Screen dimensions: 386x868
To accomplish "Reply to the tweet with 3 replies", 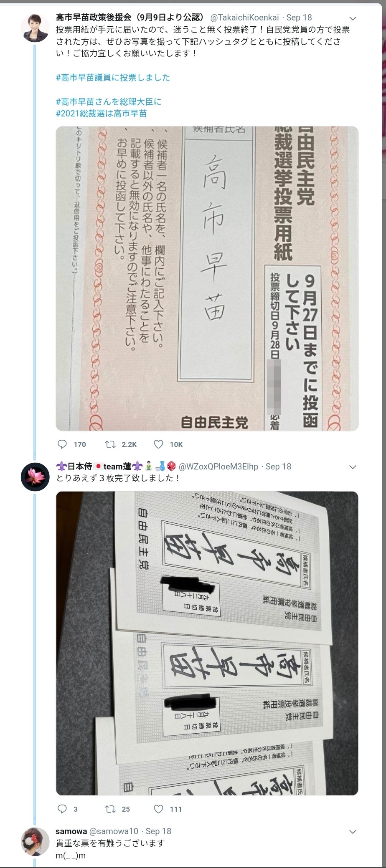I will click(x=62, y=809).
